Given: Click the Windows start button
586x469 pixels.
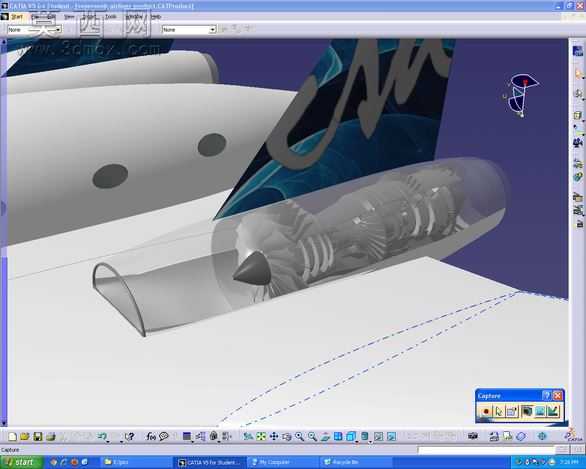Looking at the screenshot, I should coord(22,462).
